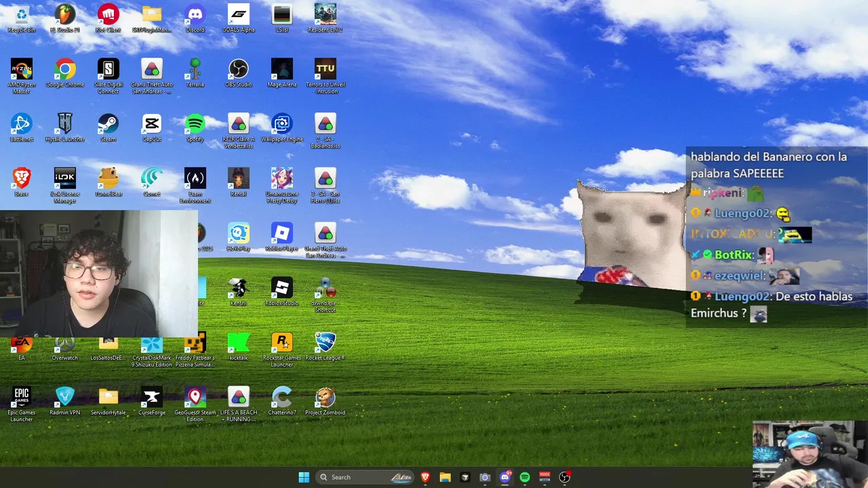This screenshot has height=488, width=868.
Task: Click the taskbar Search box
Action: pos(366,477)
